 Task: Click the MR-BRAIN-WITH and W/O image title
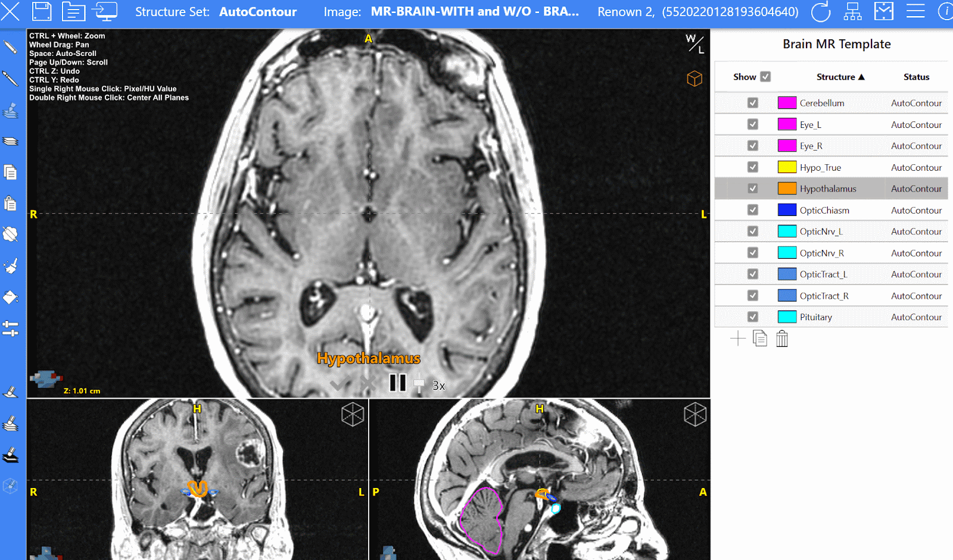click(x=475, y=11)
